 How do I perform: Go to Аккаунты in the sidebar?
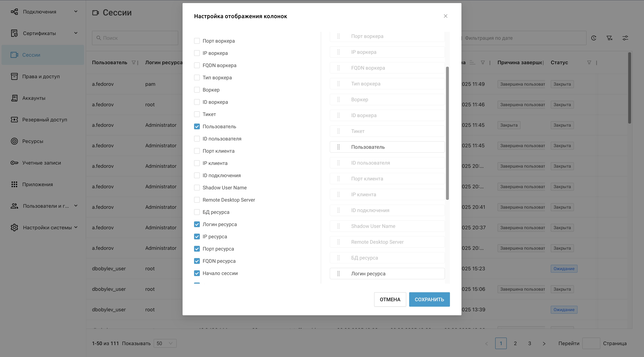34,98
